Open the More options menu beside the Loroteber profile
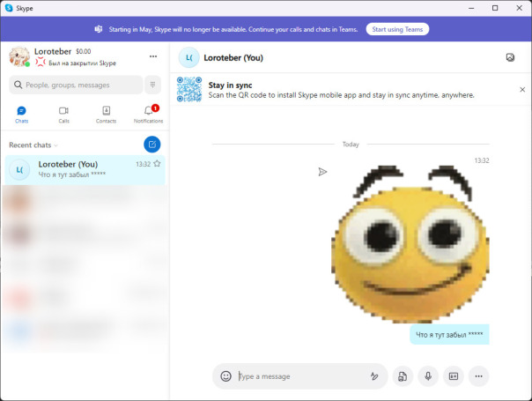The height and width of the screenshot is (401, 532). click(x=153, y=56)
